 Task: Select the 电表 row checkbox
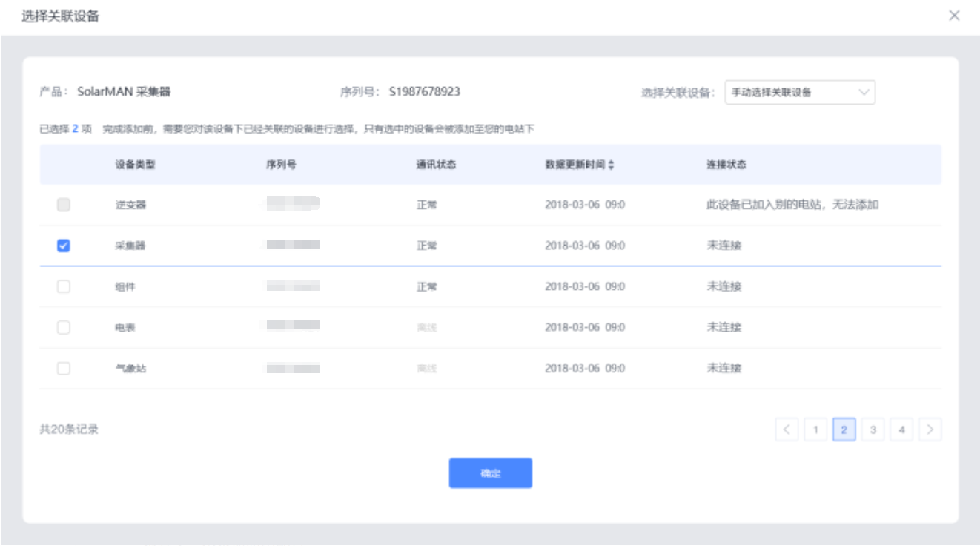64,327
